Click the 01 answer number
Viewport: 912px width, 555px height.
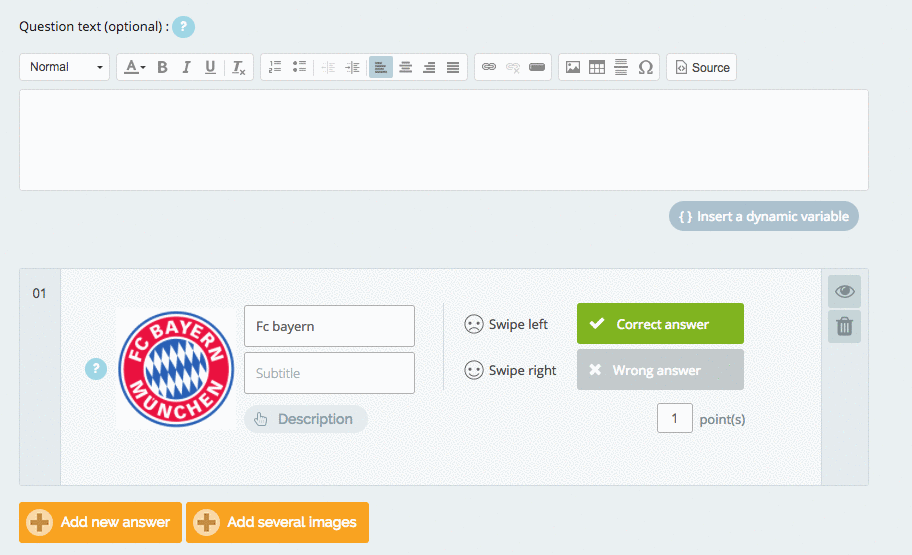click(39, 293)
